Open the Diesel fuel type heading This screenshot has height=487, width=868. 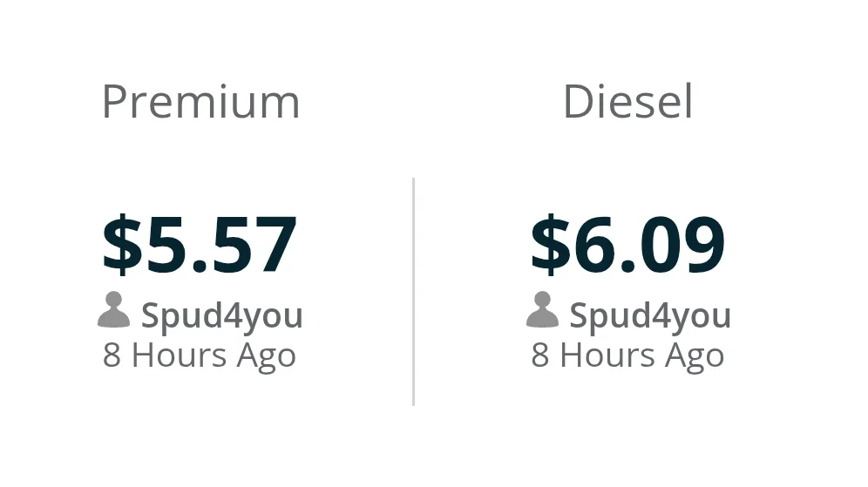click(x=627, y=103)
